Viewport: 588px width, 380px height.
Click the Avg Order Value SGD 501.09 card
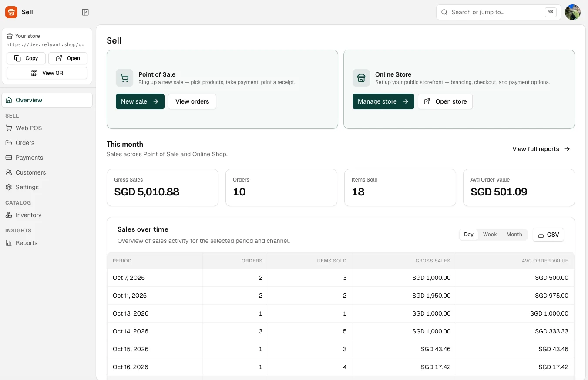click(519, 188)
